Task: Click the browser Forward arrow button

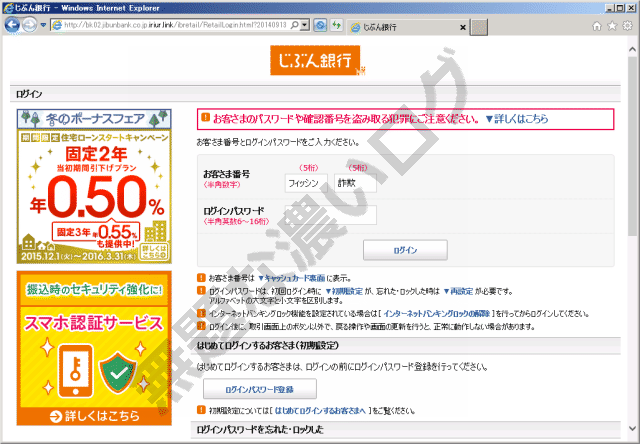Action: pyautogui.click(x=29, y=26)
